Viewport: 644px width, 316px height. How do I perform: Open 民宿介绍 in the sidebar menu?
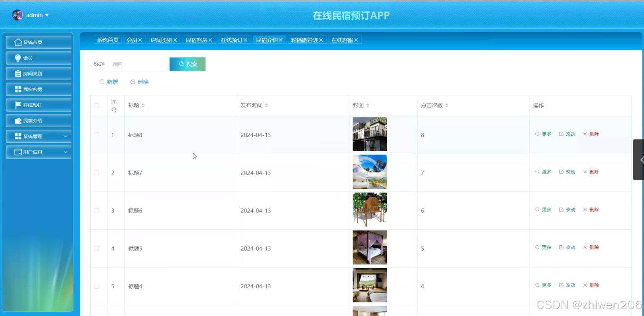(39, 121)
